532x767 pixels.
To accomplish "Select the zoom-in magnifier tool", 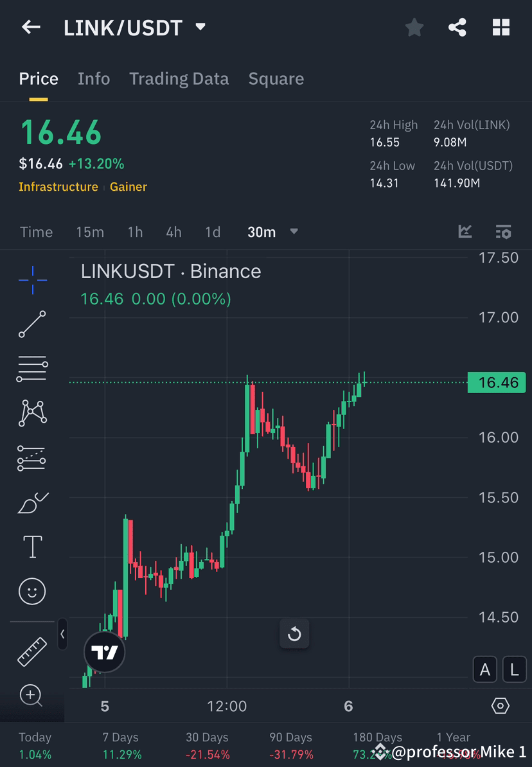I will pyautogui.click(x=32, y=696).
